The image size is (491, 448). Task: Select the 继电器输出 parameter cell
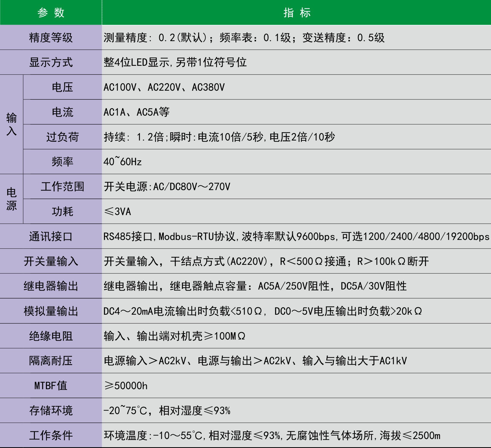click(51, 286)
